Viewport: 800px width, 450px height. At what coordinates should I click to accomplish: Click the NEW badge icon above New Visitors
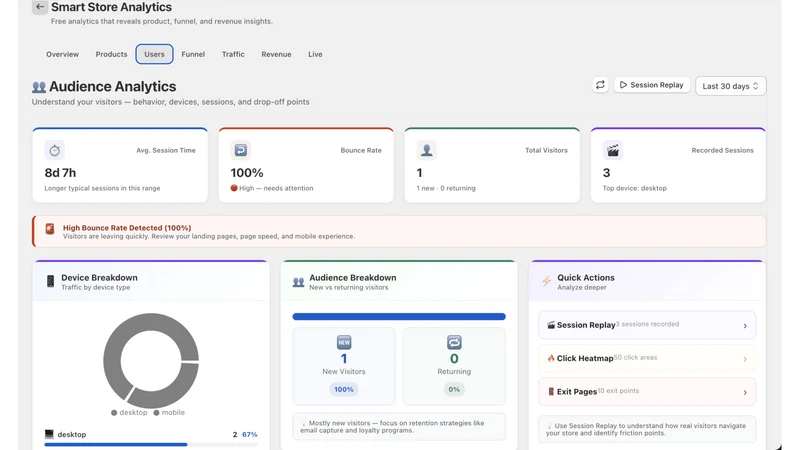tap(344, 342)
